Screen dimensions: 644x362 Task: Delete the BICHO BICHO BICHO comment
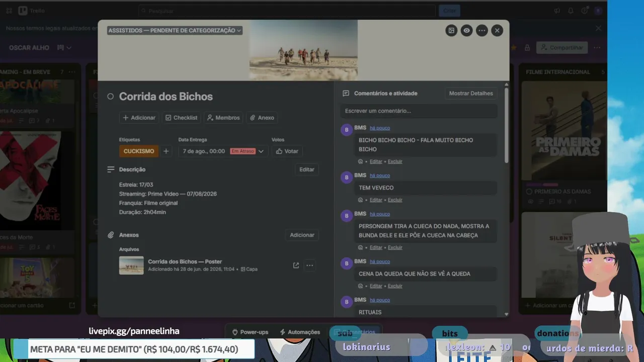(395, 161)
